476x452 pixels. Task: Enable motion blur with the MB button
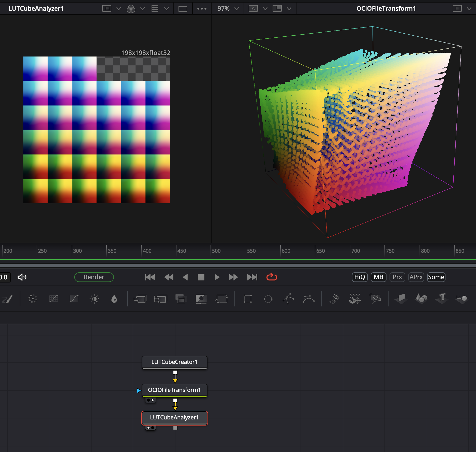pyautogui.click(x=378, y=277)
